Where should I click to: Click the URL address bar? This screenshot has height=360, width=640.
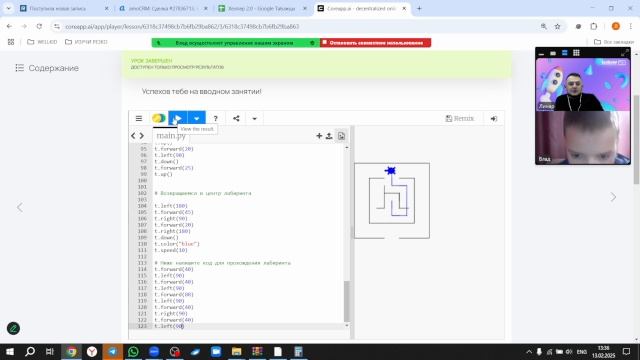click(294, 26)
